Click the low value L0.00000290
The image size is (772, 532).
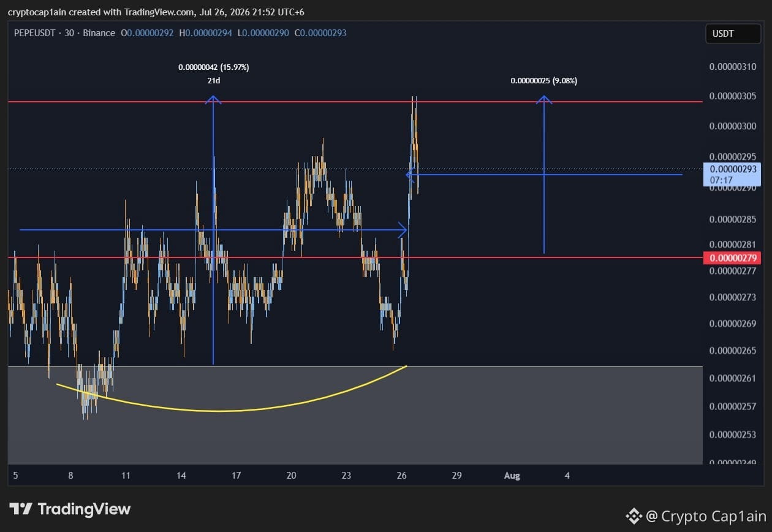[263, 32]
